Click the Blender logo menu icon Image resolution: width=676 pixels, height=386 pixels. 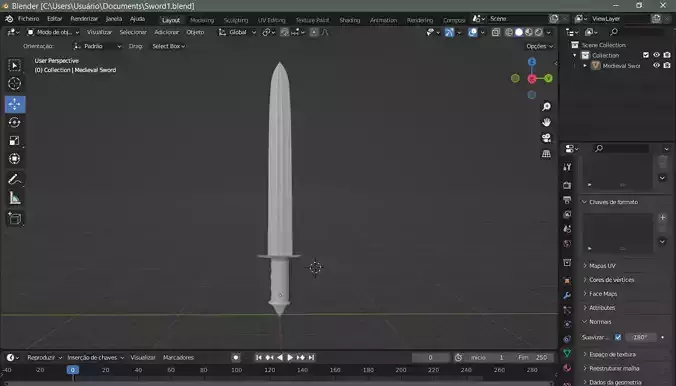(9, 19)
